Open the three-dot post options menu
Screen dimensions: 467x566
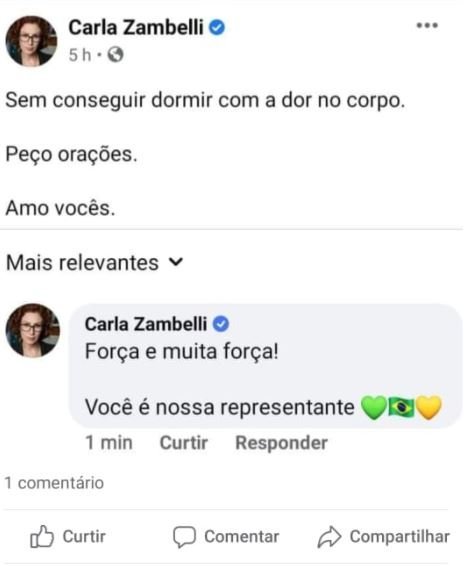point(427,26)
